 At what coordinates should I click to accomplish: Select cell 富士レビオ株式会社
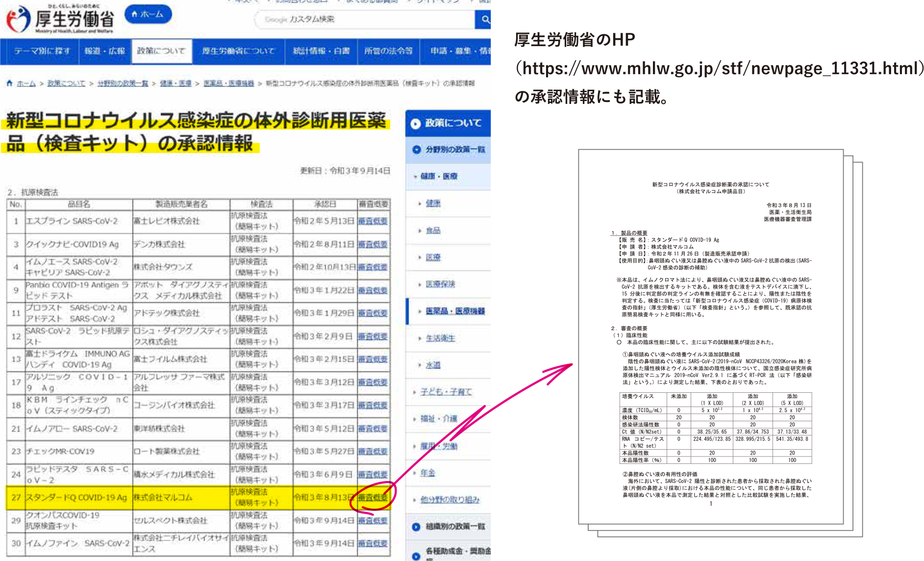pyautogui.click(x=181, y=221)
